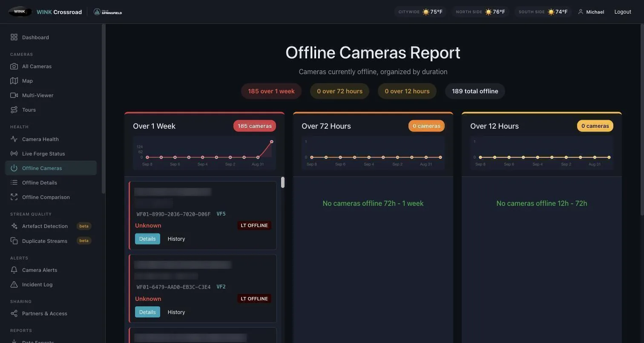
Task: Click the North Side sun weather icon
Action: (489, 12)
